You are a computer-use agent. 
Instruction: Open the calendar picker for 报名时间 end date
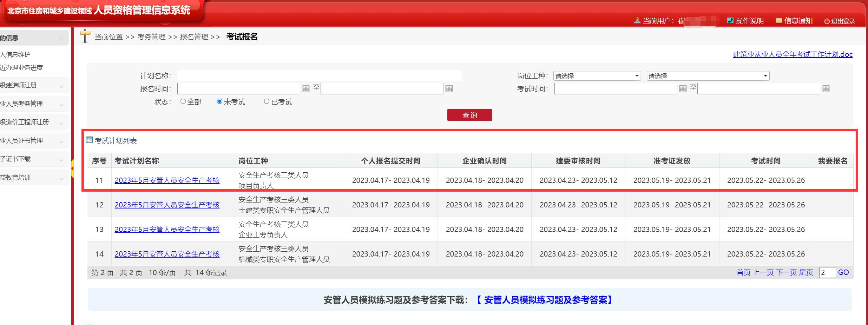click(x=450, y=88)
